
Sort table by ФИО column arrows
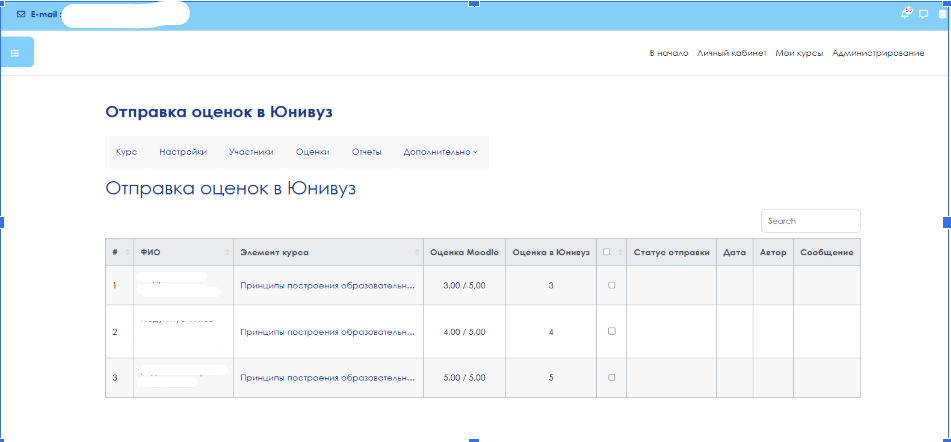coord(227,253)
